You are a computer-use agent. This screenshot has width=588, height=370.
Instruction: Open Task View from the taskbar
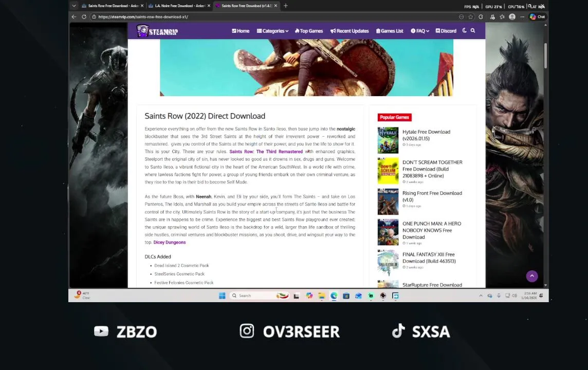[x=296, y=296]
